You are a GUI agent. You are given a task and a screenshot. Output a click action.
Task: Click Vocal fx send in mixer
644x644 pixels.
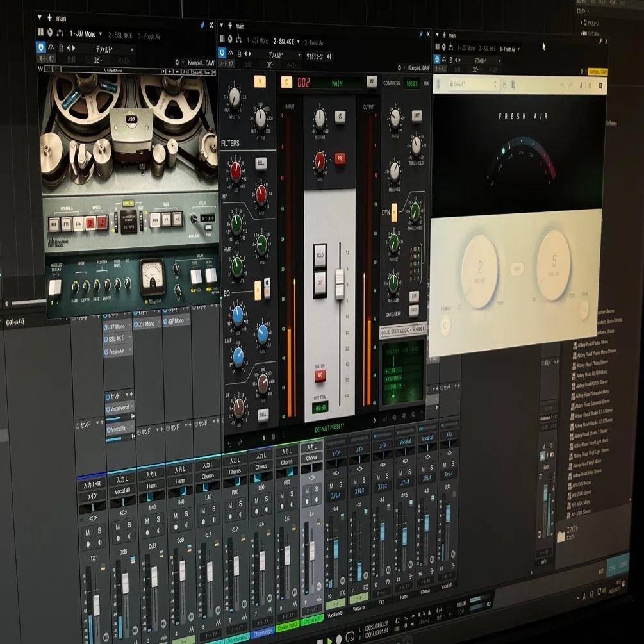120,429
